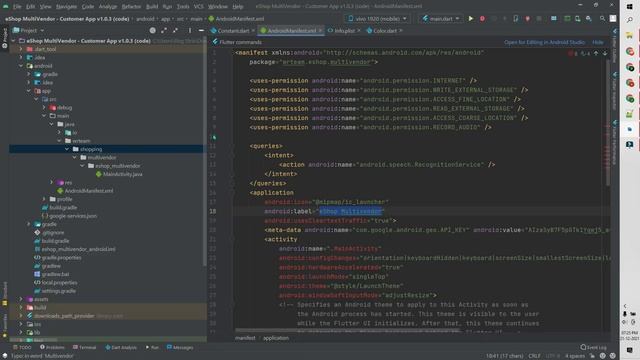Viewport: 640px width, 360px height.
Task: Click the red error indicator in the editor's top-right
Action: [x=573, y=53]
